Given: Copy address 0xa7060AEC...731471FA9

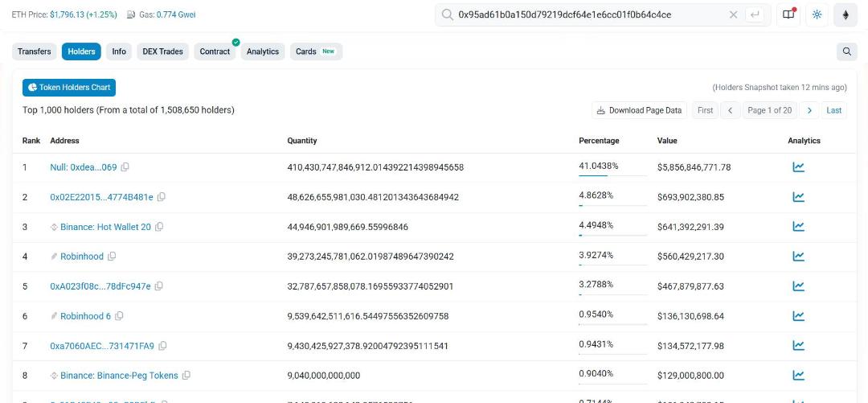Looking at the screenshot, I should coord(162,346).
